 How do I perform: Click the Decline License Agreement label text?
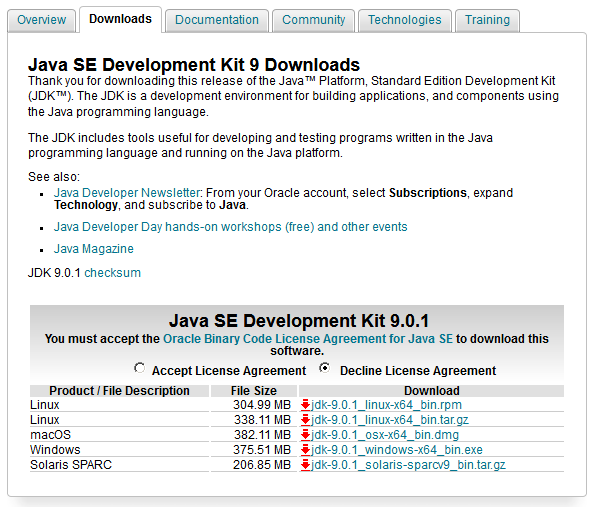(x=418, y=371)
